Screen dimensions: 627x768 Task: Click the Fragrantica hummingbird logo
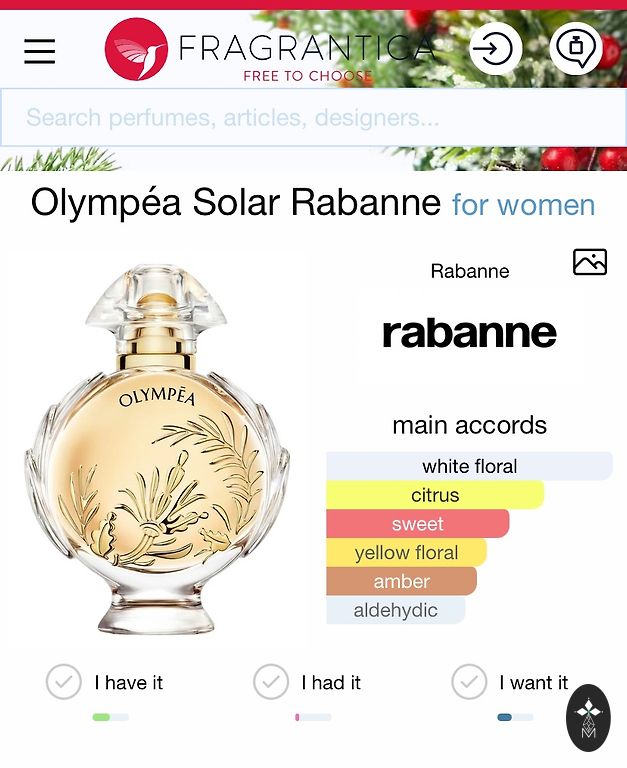click(136, 49)
